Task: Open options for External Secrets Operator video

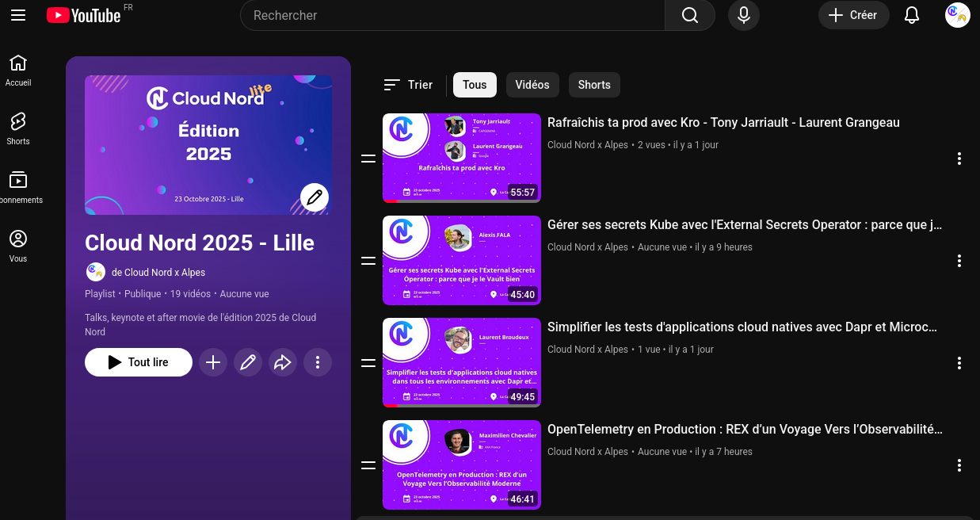Action: coord(959,261)
